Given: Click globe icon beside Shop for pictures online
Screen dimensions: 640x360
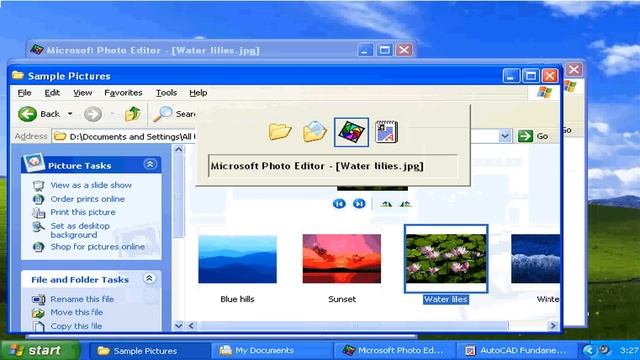Looking at the screenshot, I should [x=38, y=247].
